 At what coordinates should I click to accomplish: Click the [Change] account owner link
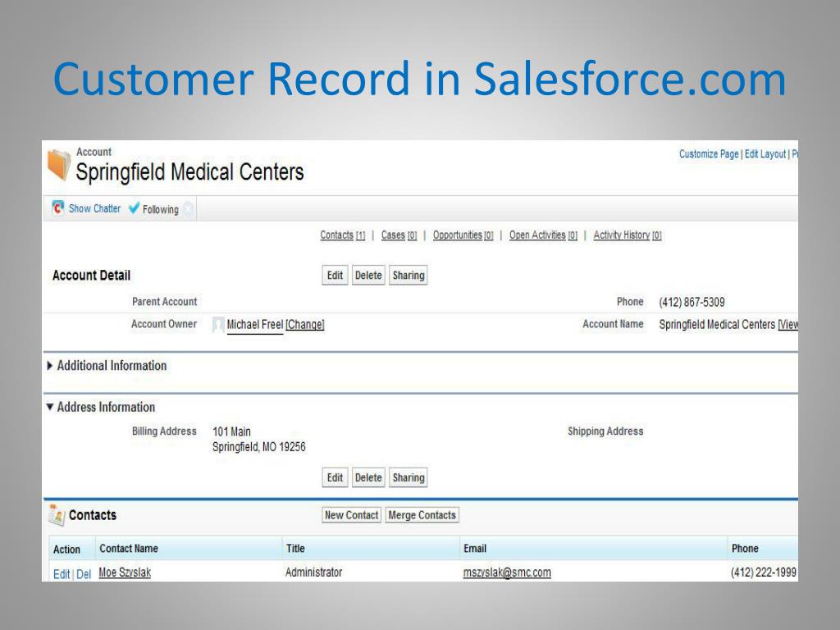(x=305, y=325)
